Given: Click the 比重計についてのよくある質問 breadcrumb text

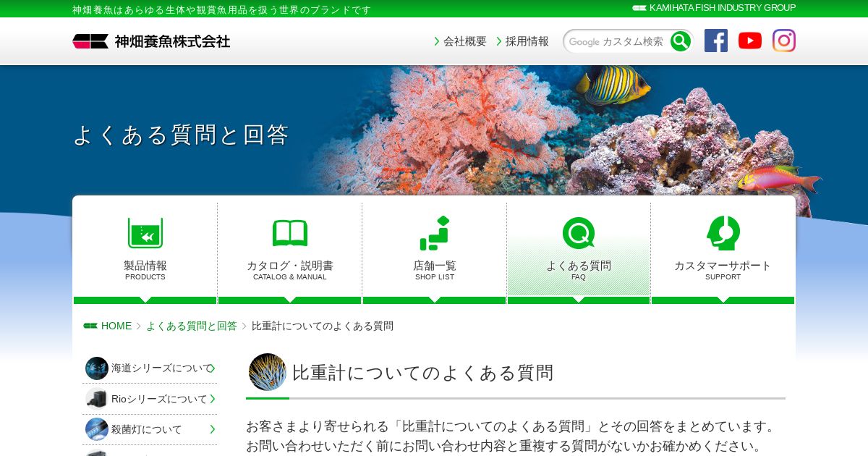Looking at the screenshot, I should [323, 326].
